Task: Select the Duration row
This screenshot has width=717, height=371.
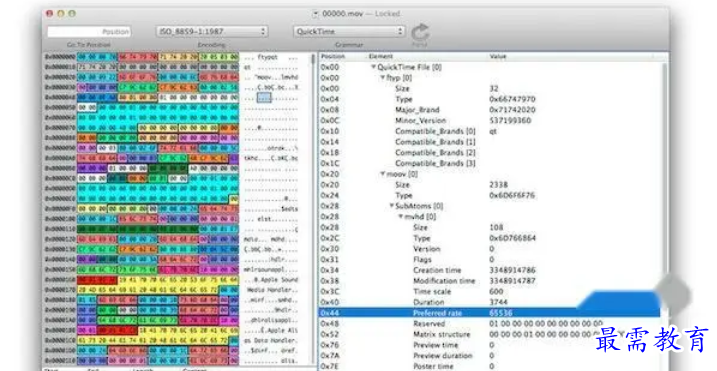Action: click(x=489, y=302)
